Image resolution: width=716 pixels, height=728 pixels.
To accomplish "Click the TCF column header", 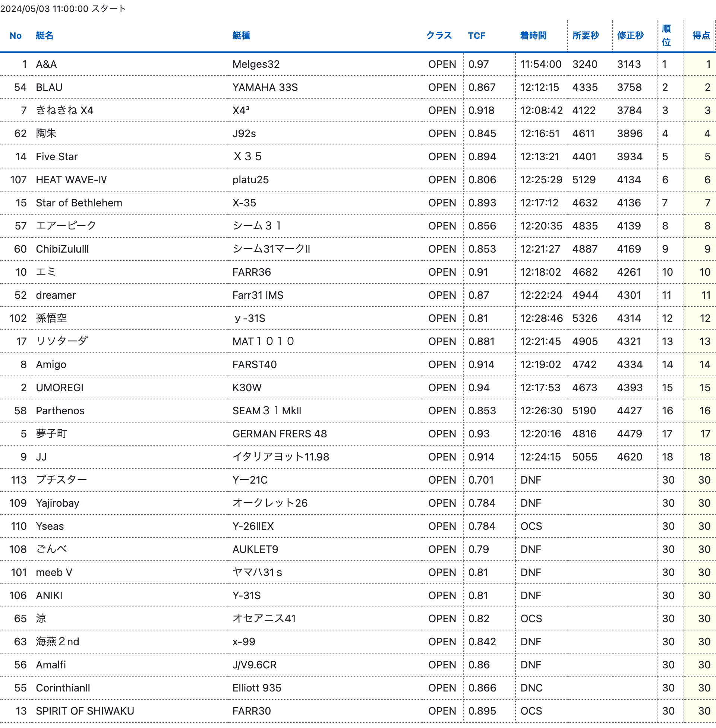I will click(x=476, y=36).
